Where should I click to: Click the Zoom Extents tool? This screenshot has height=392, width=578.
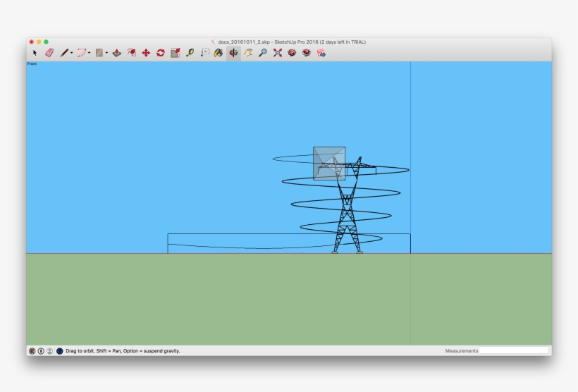278,53
